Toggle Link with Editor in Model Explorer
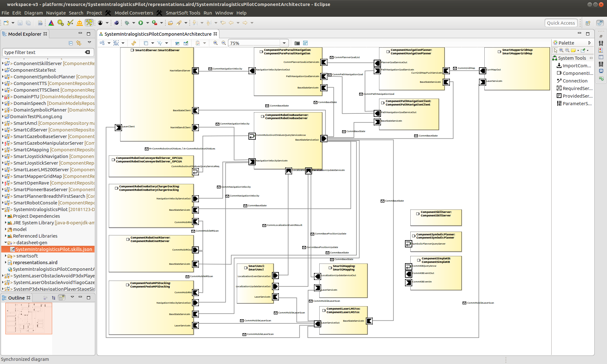607x364 pixels. 79,43
